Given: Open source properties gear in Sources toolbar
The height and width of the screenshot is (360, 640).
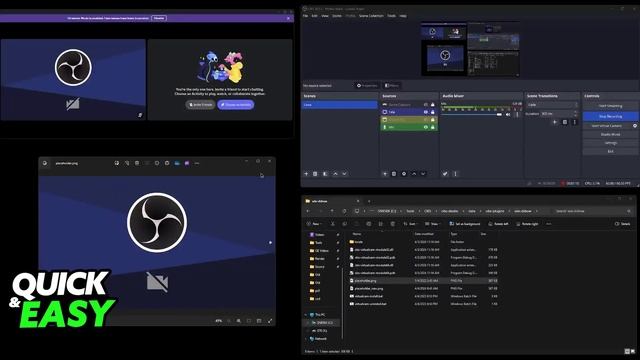Looking at the screenshot, I should (404, 174).
